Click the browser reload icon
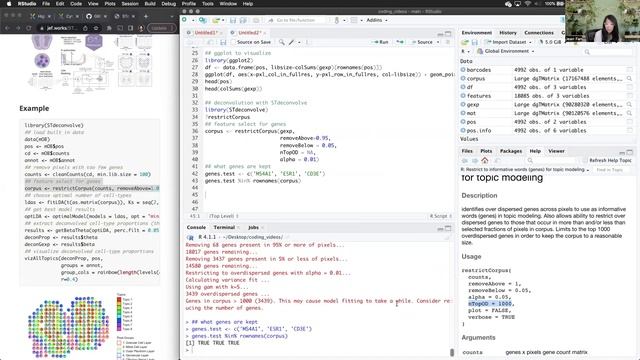The height and width of the screenshot is (360, 640). coord(29,28)
